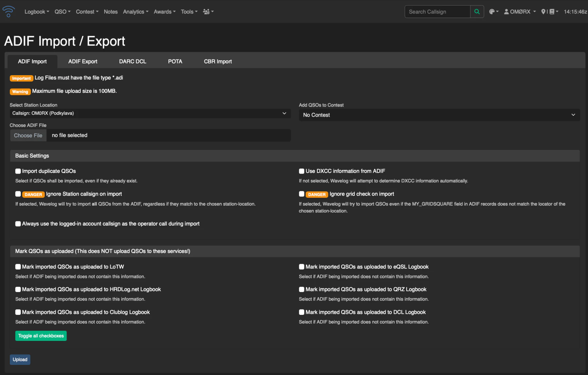Click the Choose File button
Image resolution: width=588 pixels, height=375 pixels.
coord(28,135)
